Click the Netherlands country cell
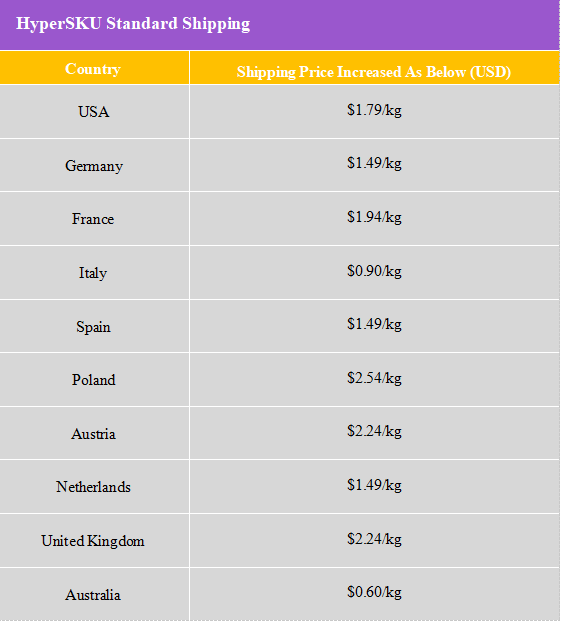Viewport: 561px width, 623px height. pyautogui.click(x=95, y=487)
